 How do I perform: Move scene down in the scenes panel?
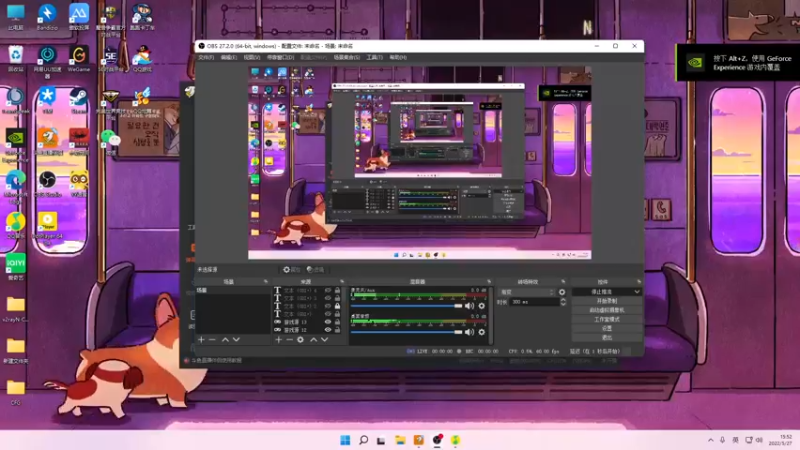[x=236, y=339]
